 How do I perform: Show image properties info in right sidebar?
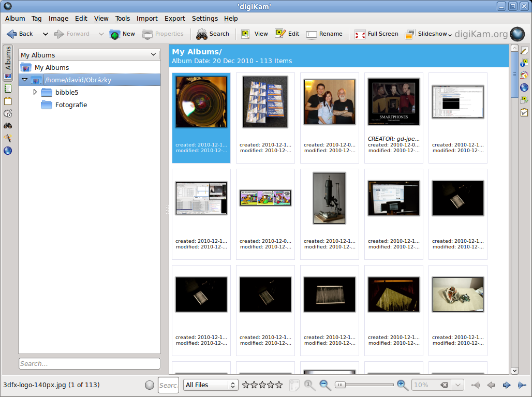click(524, 63)
